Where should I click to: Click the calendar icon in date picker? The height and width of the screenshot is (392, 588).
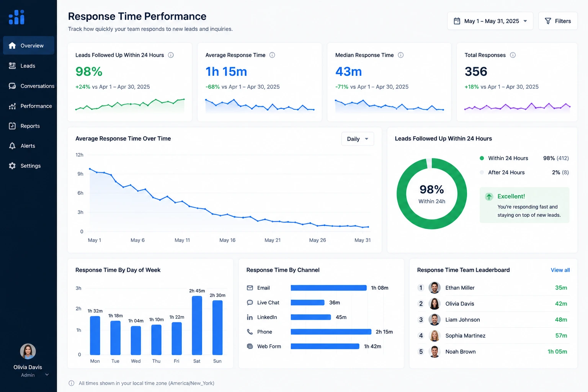point(457,21)
